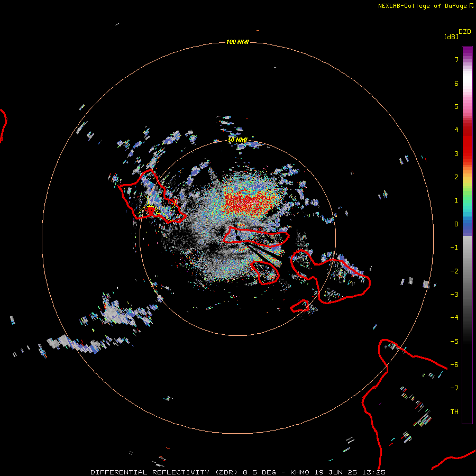Screen dimensions: 476x476
Task: Click the -1 value on color scale
Action: tap(454, 248)
